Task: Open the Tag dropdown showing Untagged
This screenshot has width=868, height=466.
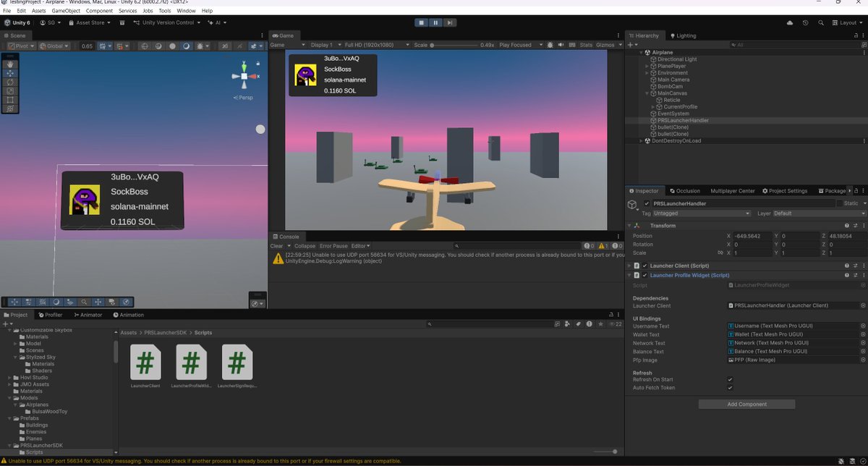Action: [702, 213]
